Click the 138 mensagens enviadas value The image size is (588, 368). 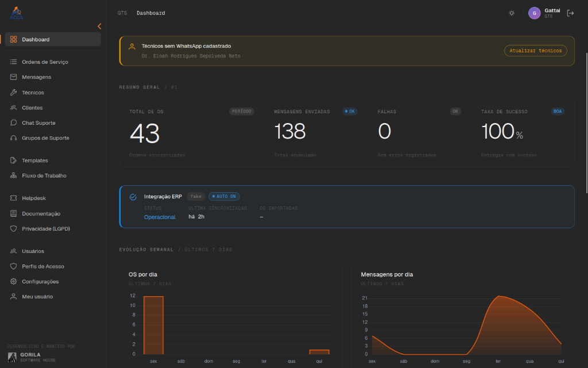click(290, 131)
